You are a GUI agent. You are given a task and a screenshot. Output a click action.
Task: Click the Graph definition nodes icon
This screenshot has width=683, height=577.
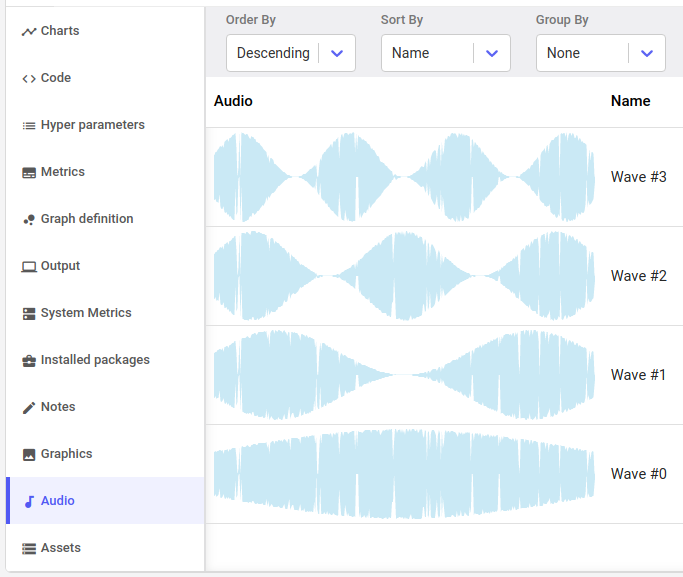pyautogui.click(x=29, y=219)
